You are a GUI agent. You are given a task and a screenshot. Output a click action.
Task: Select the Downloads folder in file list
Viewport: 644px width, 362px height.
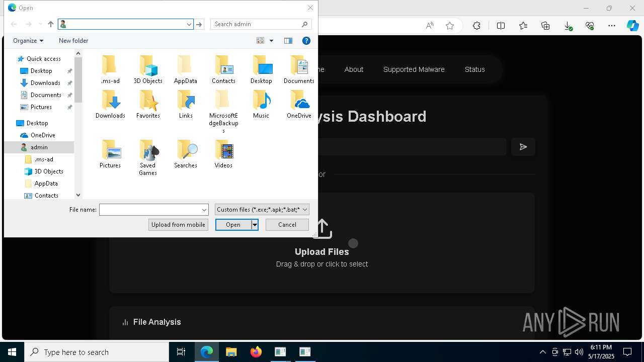[110, 105]
